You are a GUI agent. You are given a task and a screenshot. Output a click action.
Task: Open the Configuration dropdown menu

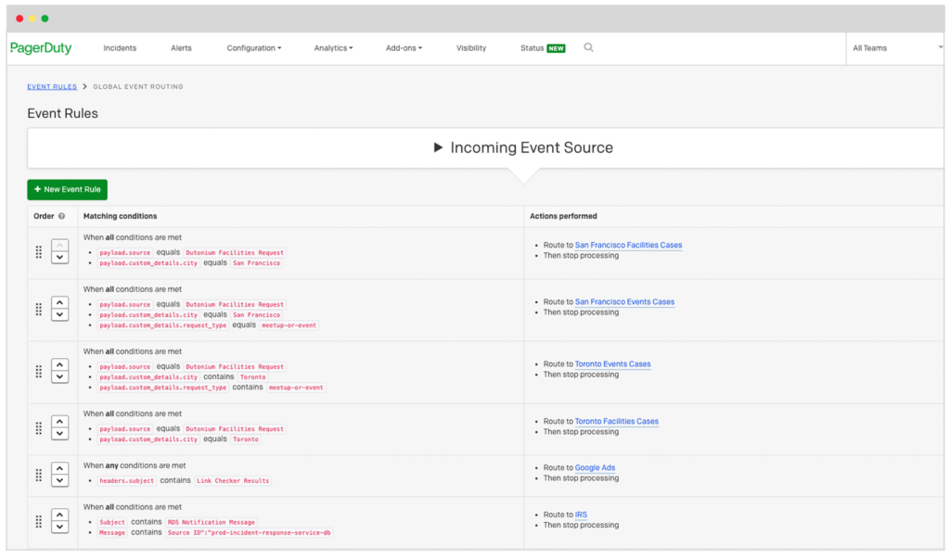click(254, 48)
